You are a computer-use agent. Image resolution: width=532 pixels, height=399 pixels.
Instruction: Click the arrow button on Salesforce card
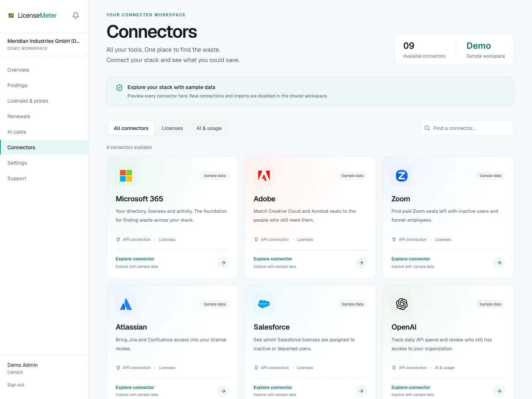coord(361,391)
